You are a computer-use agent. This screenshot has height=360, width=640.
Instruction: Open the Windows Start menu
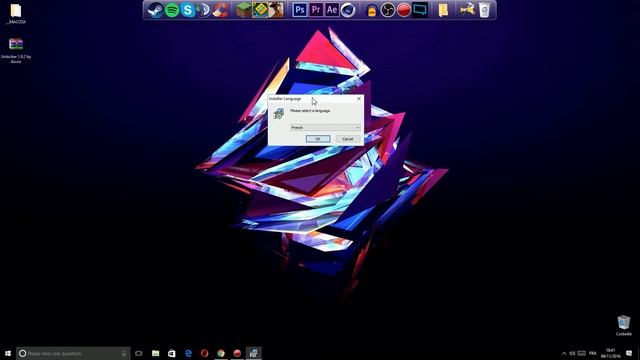click(x=8, y=353)
